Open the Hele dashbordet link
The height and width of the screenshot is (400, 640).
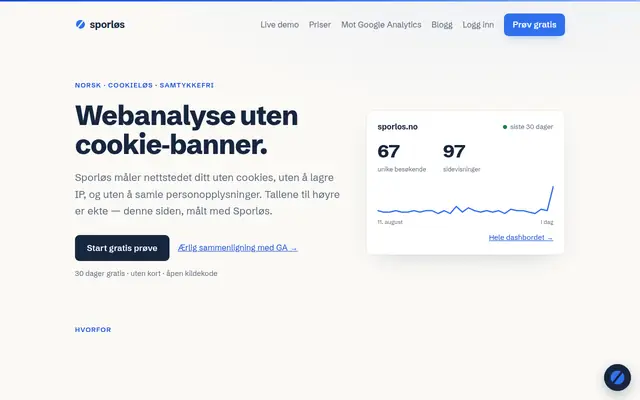tap(521, 237)
